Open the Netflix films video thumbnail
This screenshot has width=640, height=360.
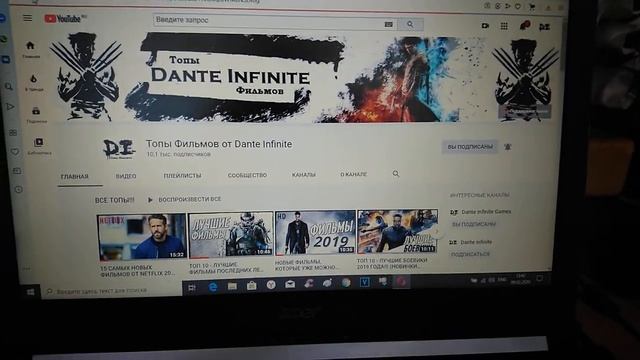pyautogui.click(x=142, y=237)
